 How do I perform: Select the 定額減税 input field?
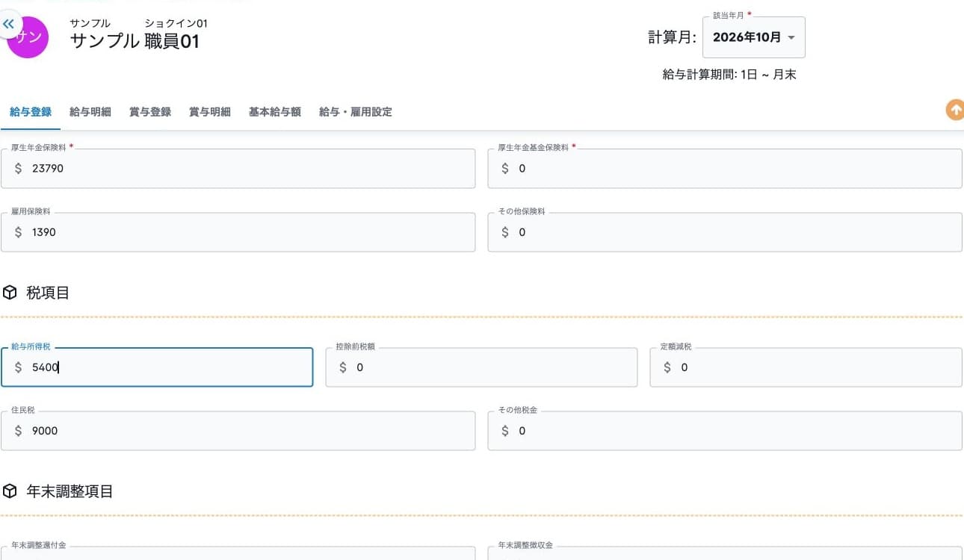coord(806,367)
